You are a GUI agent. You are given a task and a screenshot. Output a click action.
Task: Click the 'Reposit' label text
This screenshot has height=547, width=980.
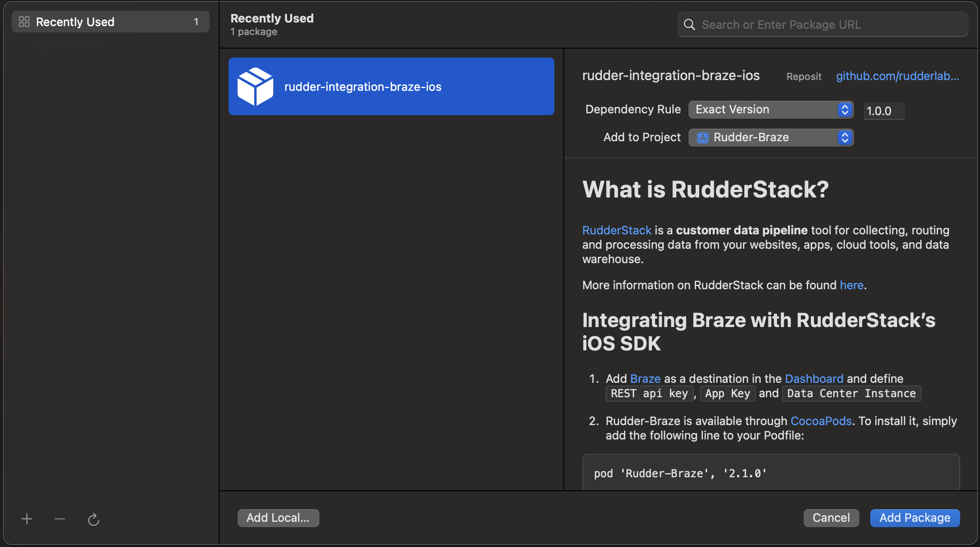tap(804, 76)
